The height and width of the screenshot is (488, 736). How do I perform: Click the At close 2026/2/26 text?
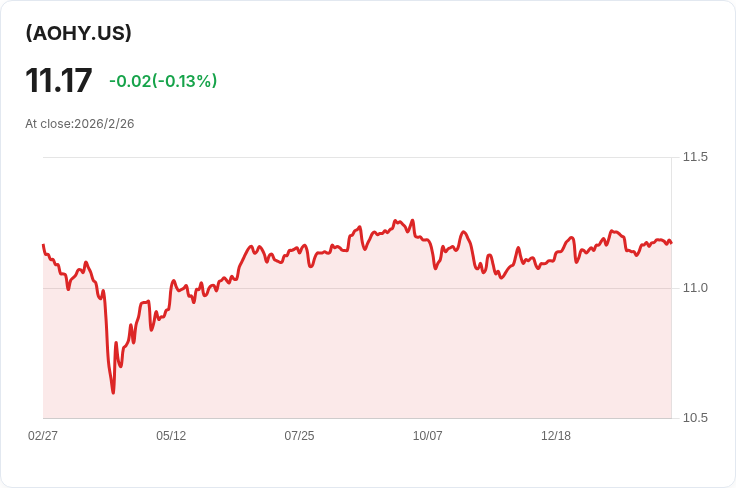pyautogui.click(x=80, y=124)
